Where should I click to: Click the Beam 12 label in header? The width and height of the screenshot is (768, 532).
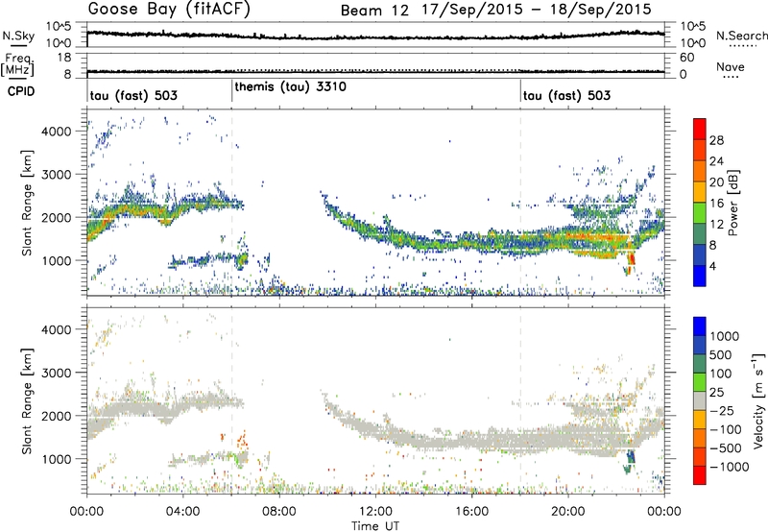point(374,11)
